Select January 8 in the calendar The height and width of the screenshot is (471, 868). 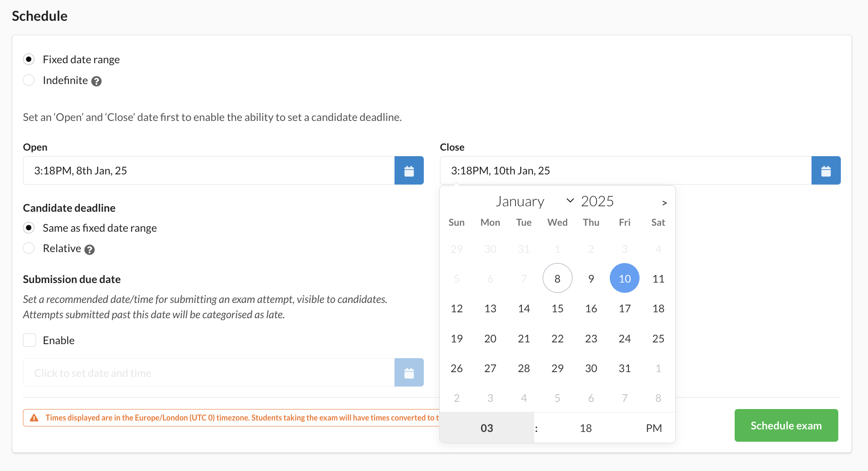point(557,278)
